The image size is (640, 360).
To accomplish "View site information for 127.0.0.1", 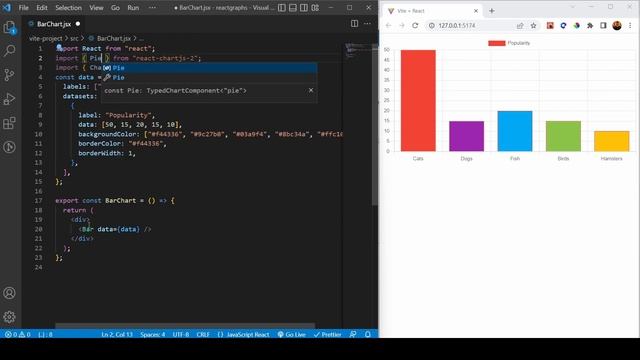I will coord(431,25).
